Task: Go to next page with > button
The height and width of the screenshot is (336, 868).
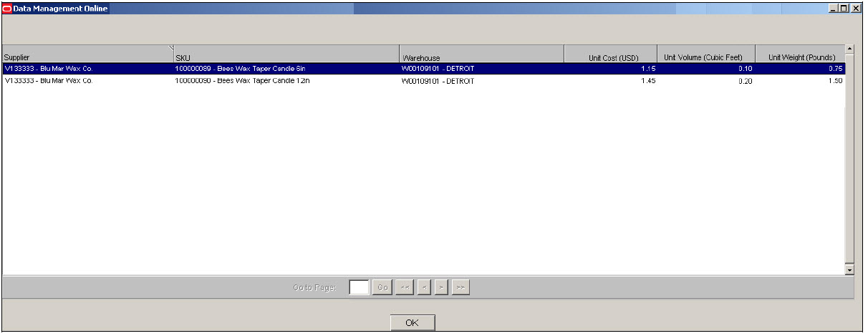Action: pyautogui.click(x=441, y=287)
